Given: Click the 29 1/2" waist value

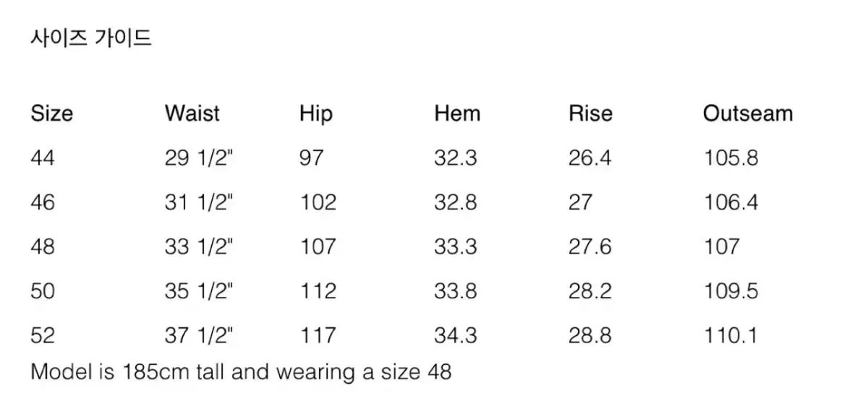Looking at the screenshot, I should [x=199, y=158].
